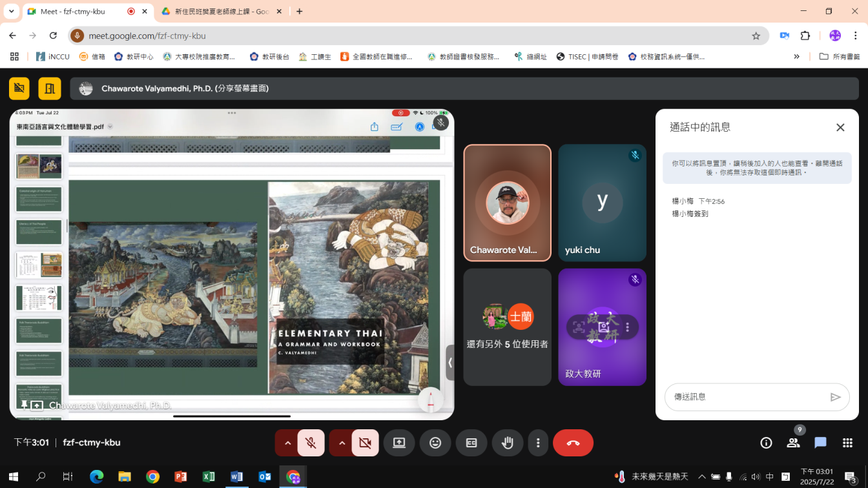
Task: Expand hidden bookmarks chevron
Action: (x=797, y=57)
